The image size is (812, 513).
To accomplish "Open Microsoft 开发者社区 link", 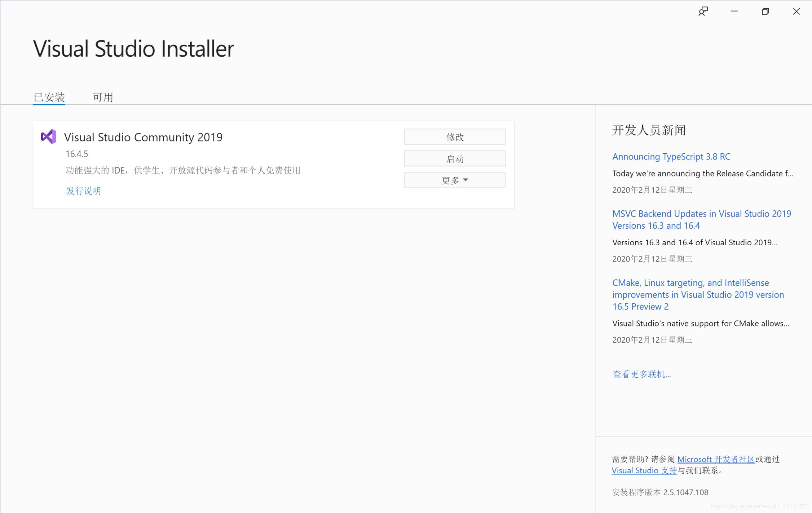I will click(716, 459).
